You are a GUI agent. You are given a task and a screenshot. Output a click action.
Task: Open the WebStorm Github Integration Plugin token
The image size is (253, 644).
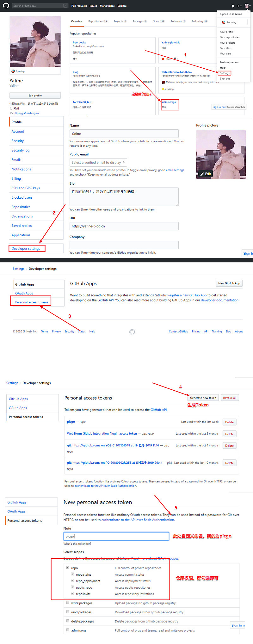tap(102, 434)
